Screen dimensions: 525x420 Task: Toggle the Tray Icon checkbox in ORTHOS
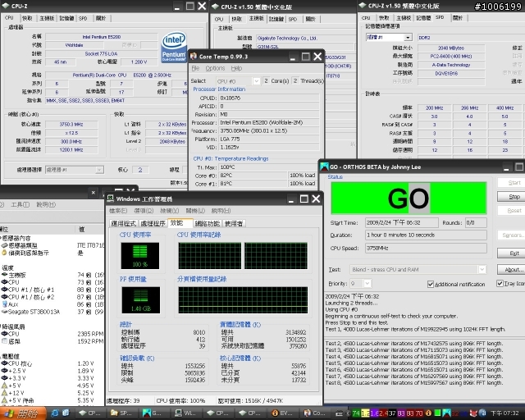tap(500, 284)
